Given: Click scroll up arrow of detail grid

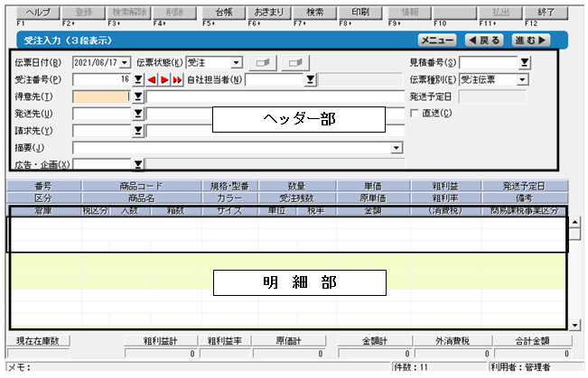Looking at the screenshot, I should click(x=574, y=222).
